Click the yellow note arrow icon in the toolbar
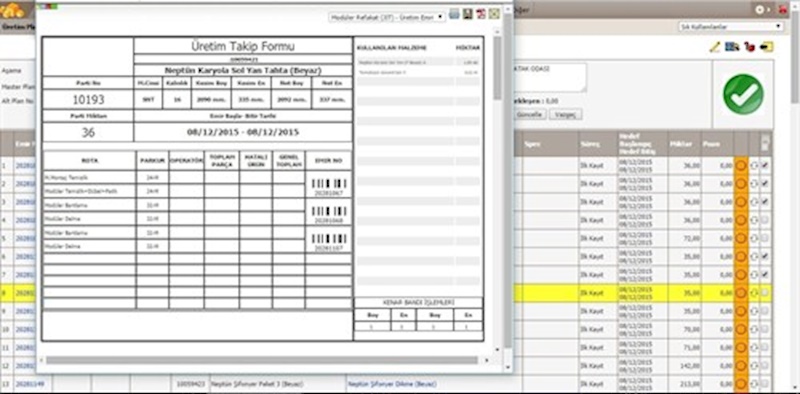Image resolution: width=800 pixels, height=394 pixels. click(766, 47)
